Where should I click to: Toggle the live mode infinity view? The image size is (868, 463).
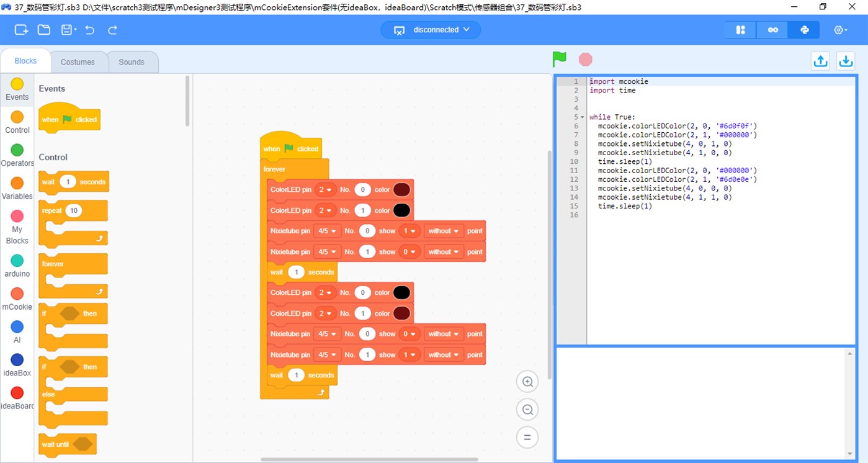coord(772,29)
